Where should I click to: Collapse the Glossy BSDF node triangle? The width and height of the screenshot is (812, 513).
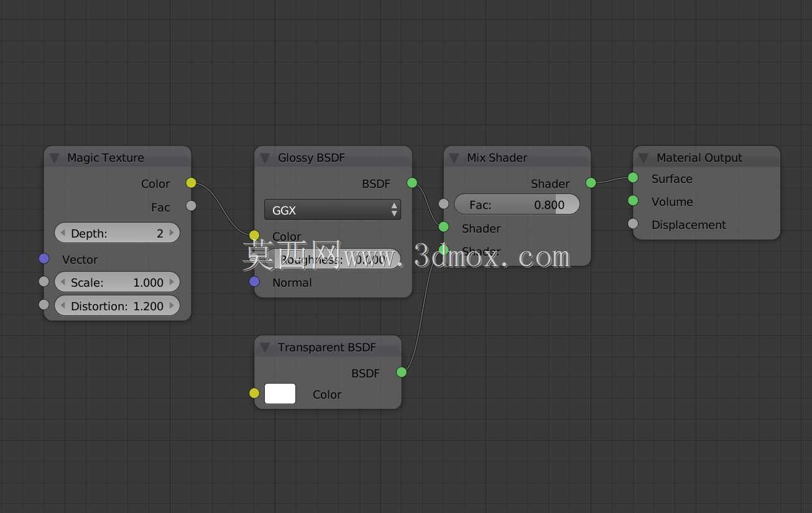265,158
